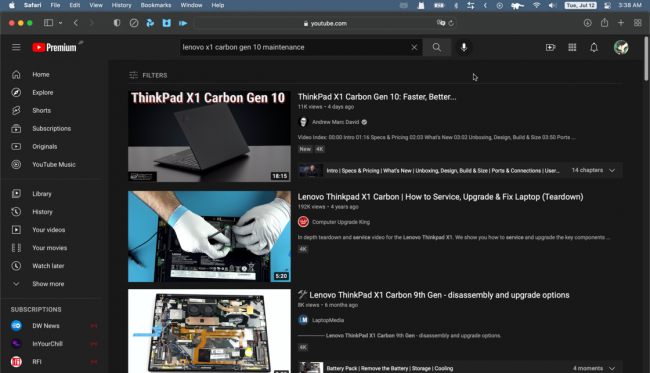The width and height of the screenshot is (650, 373).
Task: Reload the page with the refresh icon
Action: (451, 23)
